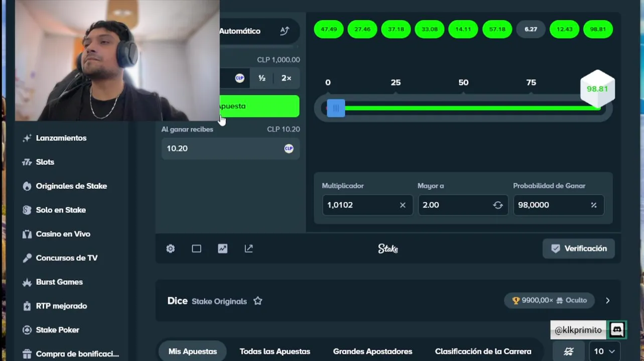Click the CLP 1,000.00 balance text

(x=279, y=60)
